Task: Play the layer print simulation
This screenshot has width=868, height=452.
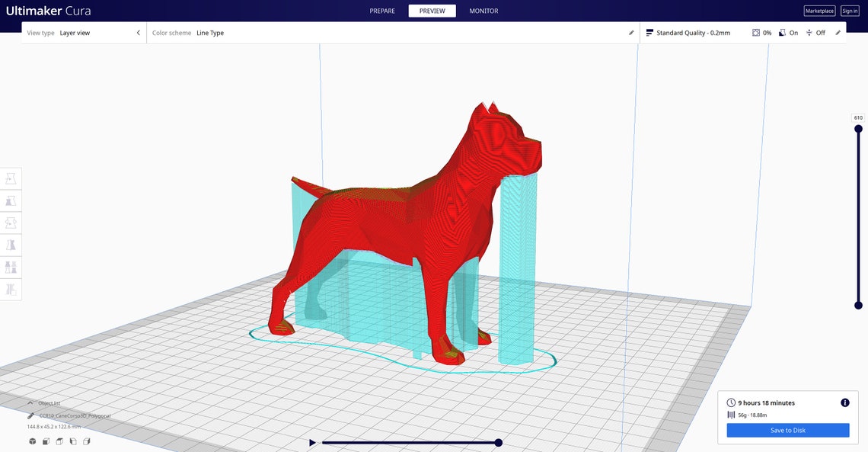Action: 311,442
